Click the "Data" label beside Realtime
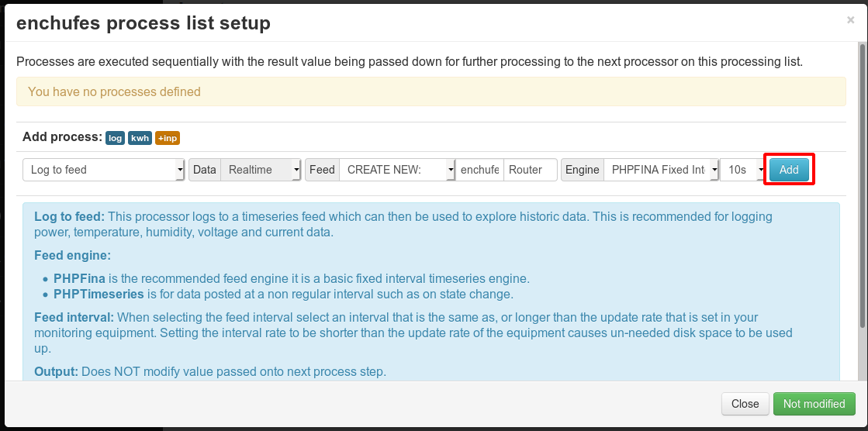868x431 pixels. point(205,170)
